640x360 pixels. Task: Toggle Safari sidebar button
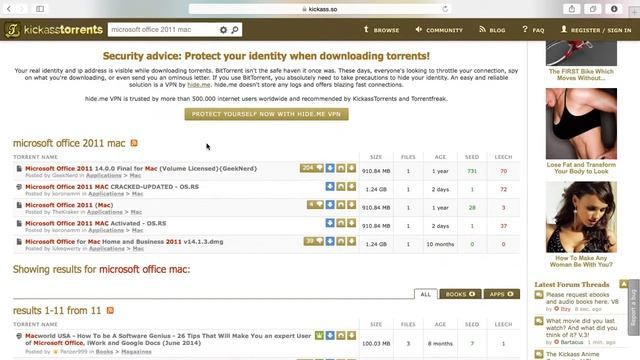pyautogui.click(x=40, y=9)
